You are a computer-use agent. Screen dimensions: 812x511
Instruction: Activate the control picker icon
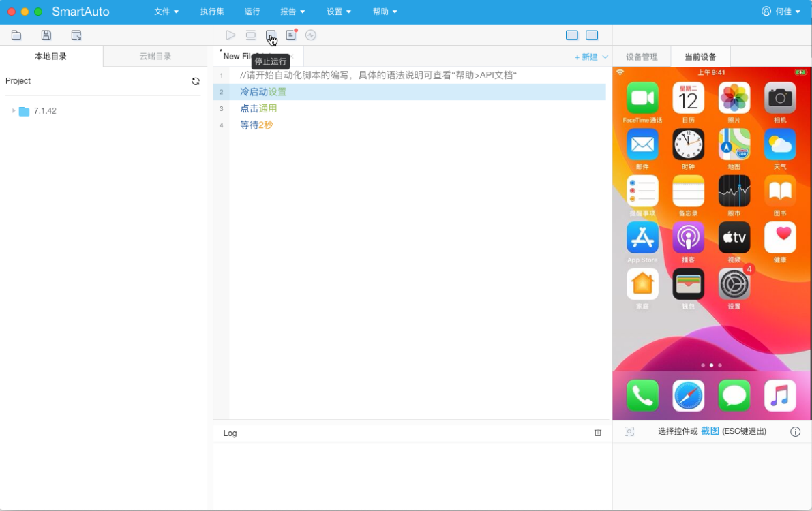[629, 431]
